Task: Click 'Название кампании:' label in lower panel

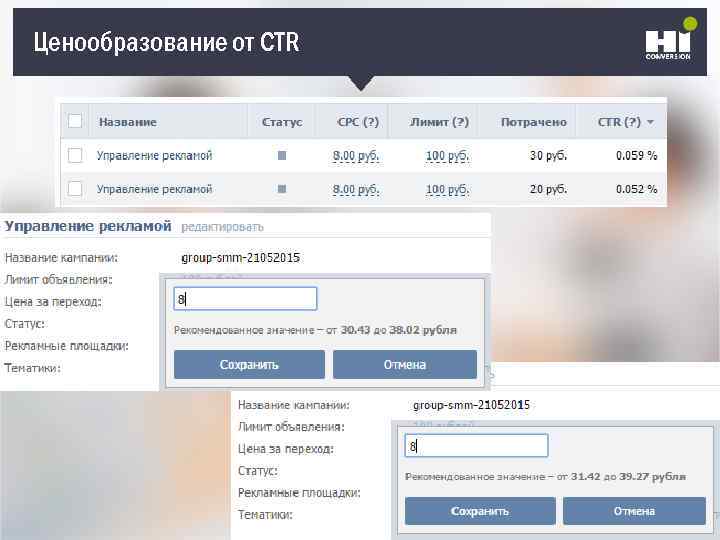Action: 294,405
